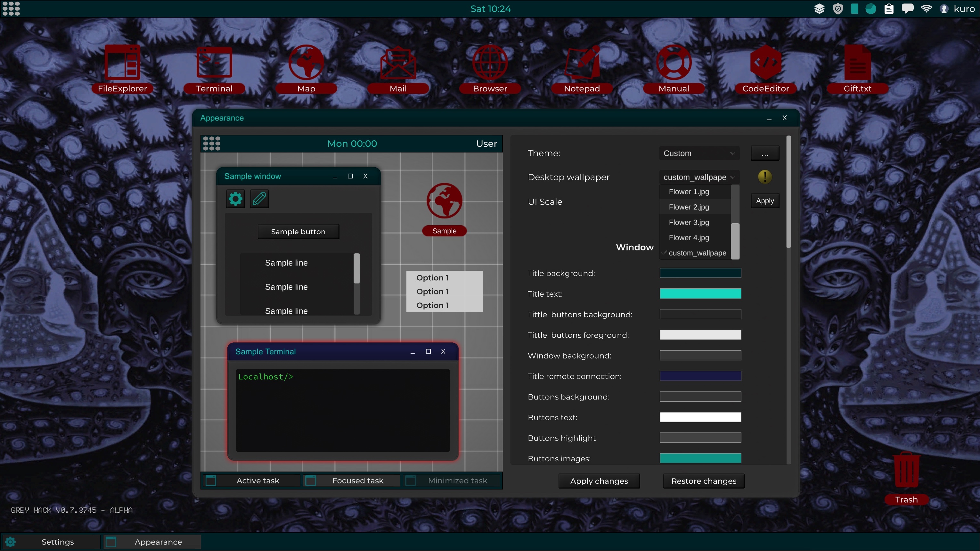
Task: Click the preview apps grid icon
Action: [211, 144]
